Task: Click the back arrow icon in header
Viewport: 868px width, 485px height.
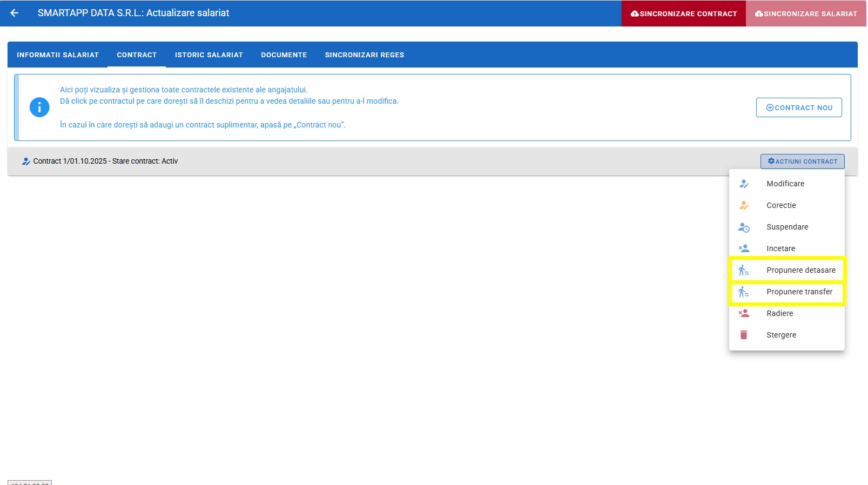Action: point(15,13)
